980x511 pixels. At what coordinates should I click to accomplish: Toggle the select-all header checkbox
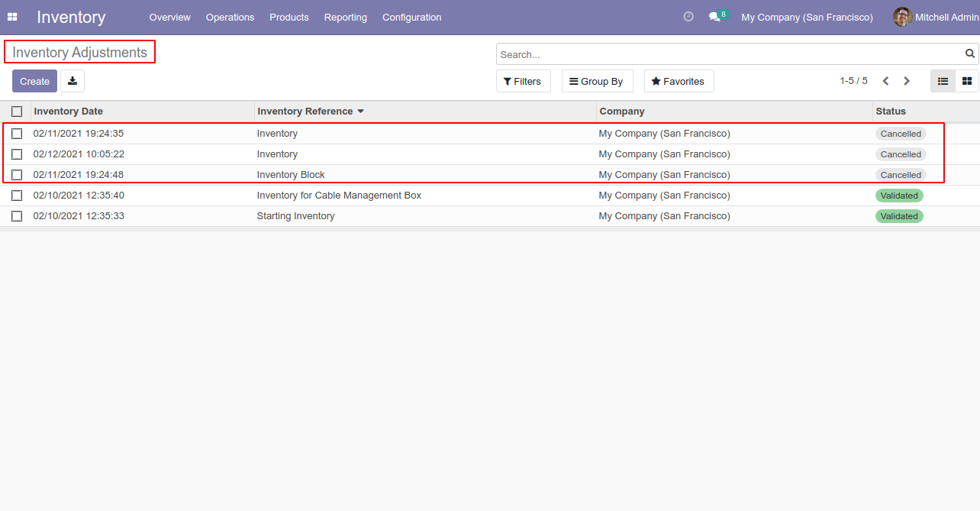click(17, 112)
